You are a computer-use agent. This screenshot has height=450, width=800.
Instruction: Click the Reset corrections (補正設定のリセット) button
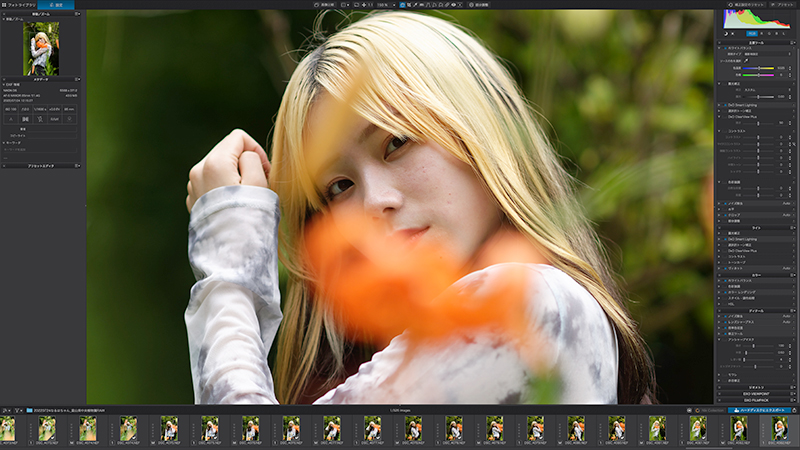pyautogui.click(x=746, y=5)
